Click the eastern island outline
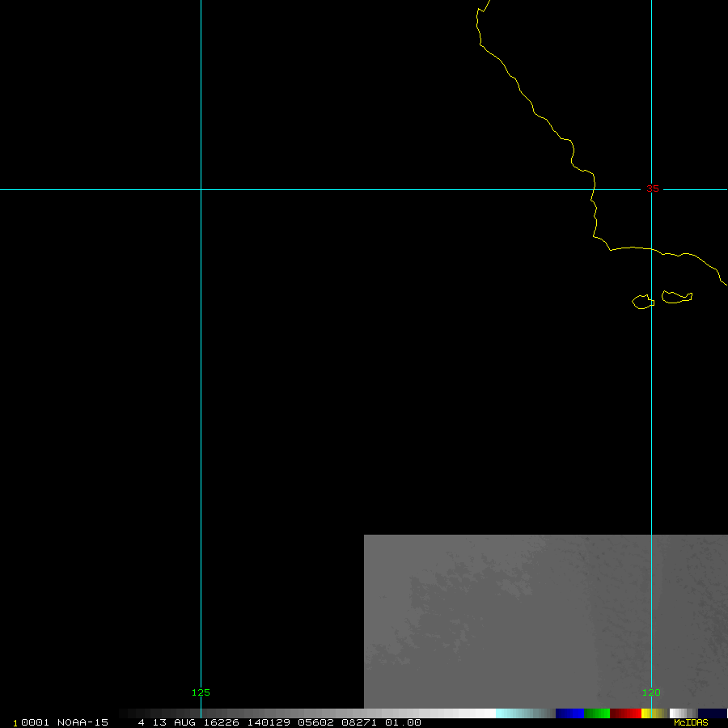The image size is (728, 728). [677, 297]
